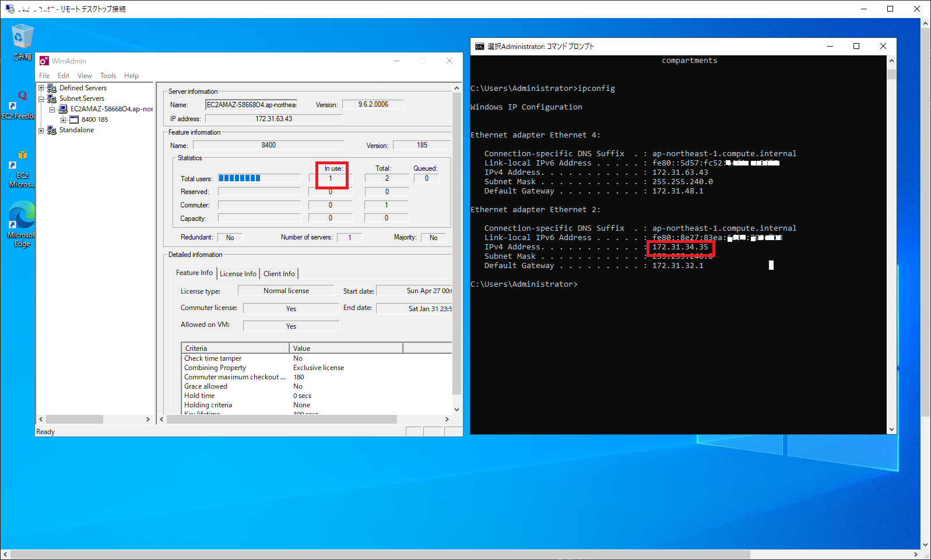Select the Grace allowed row

[x=317, y=386]
